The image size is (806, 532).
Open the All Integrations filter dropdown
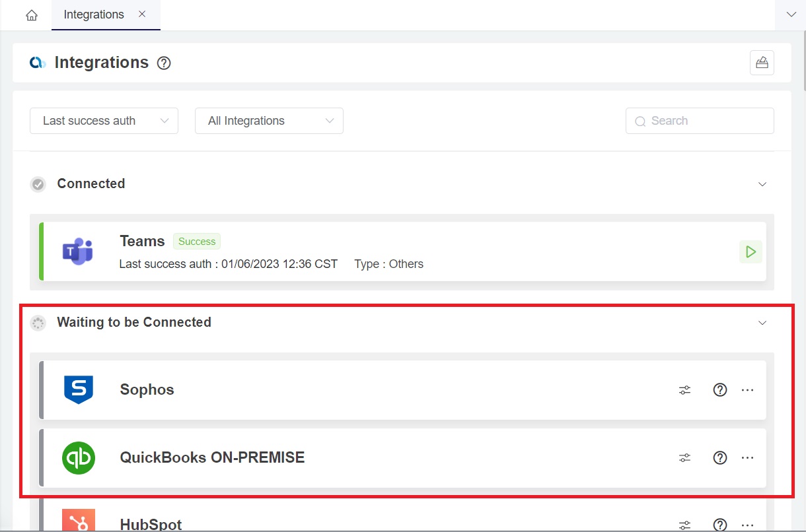(x=269, y=121)
